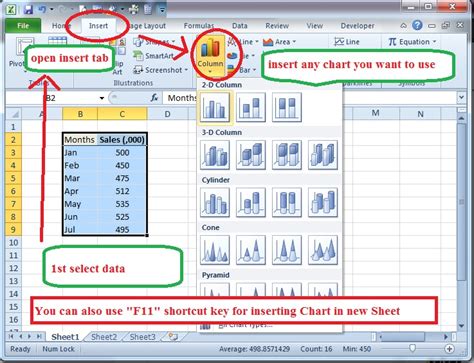Switch to the Sheet2 worksheet tab
Viewport: 474px width, 363px height.
[x=104, y=337]
